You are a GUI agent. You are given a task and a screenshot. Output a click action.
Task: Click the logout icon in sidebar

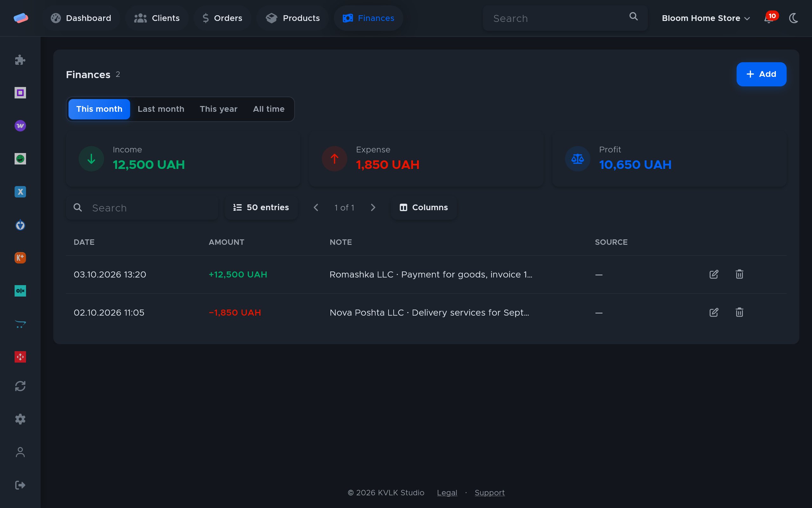coord(20,485)
